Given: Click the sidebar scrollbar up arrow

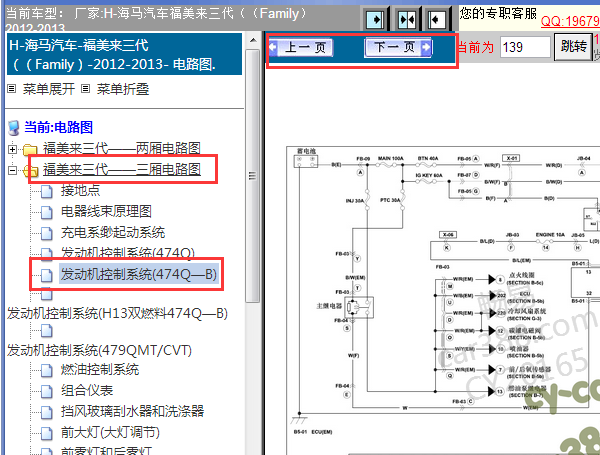Looking at the screenshot, I should 253,40.
